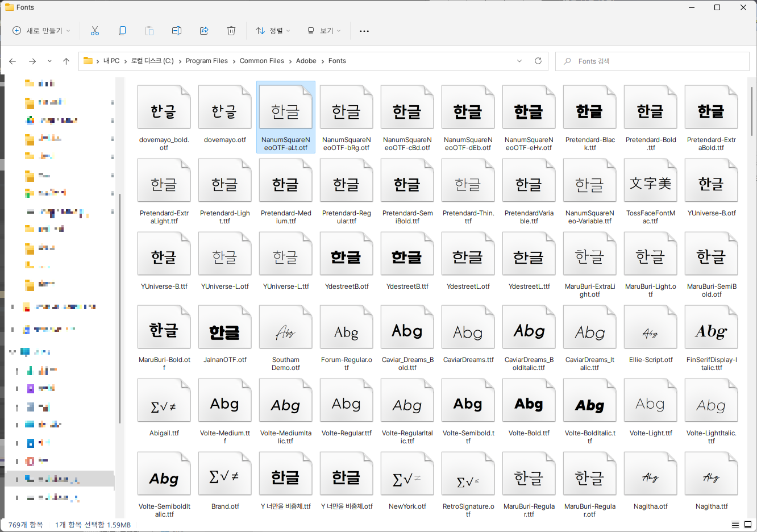Select Pretendard-Bold.ttf file
Viewport: 757px width, 532px height.
pos(650,117)
